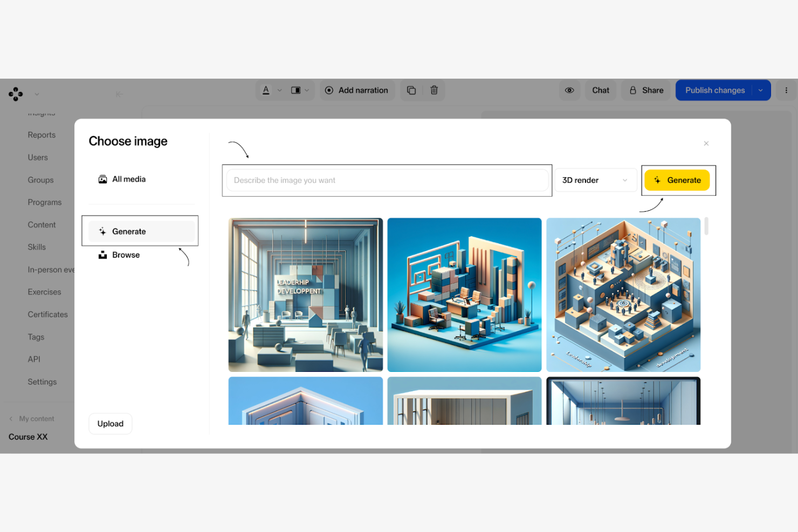The image size is (798, 532).
Task: Open Settings in the sidebar
Action: pyautogui.click(x=42, y=382)
